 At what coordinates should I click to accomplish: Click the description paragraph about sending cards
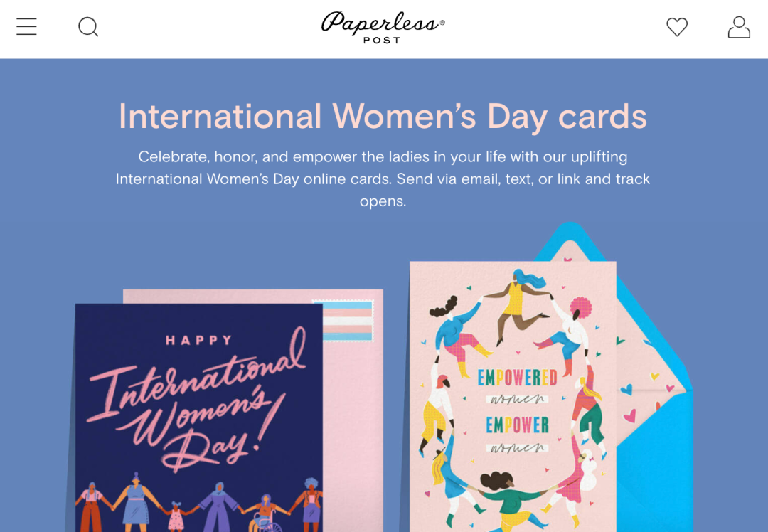point(383,179)
